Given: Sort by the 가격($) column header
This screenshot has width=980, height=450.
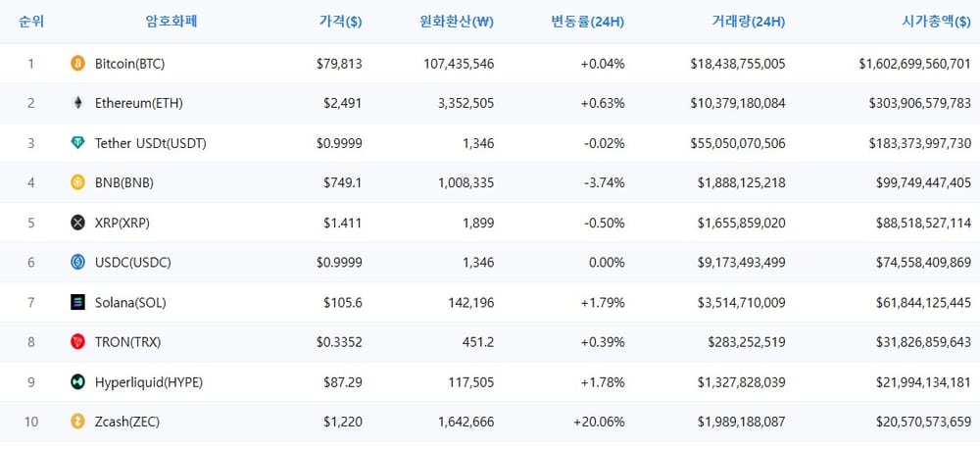Looking at the screenshot, I should point(340,22).
